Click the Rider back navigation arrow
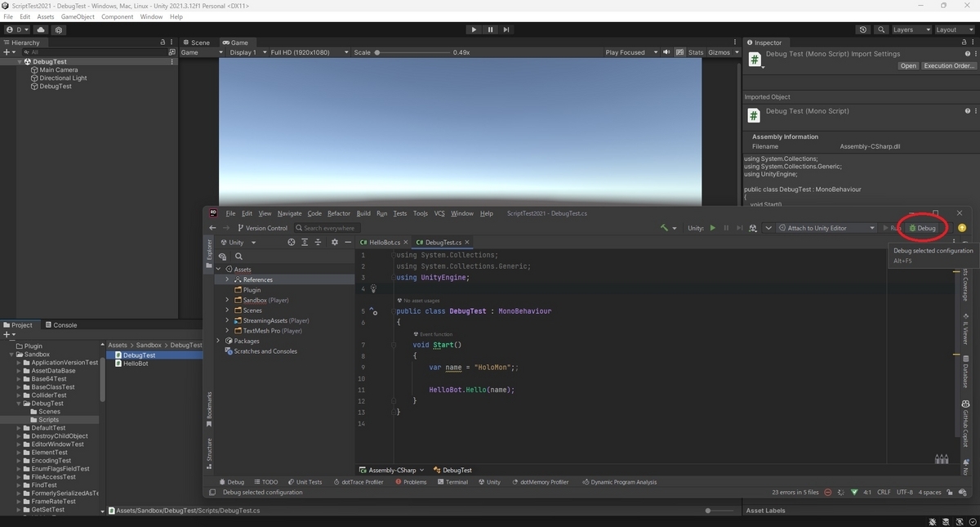The height and width of the screenshot is (527, 980). (x=213, y=228)
